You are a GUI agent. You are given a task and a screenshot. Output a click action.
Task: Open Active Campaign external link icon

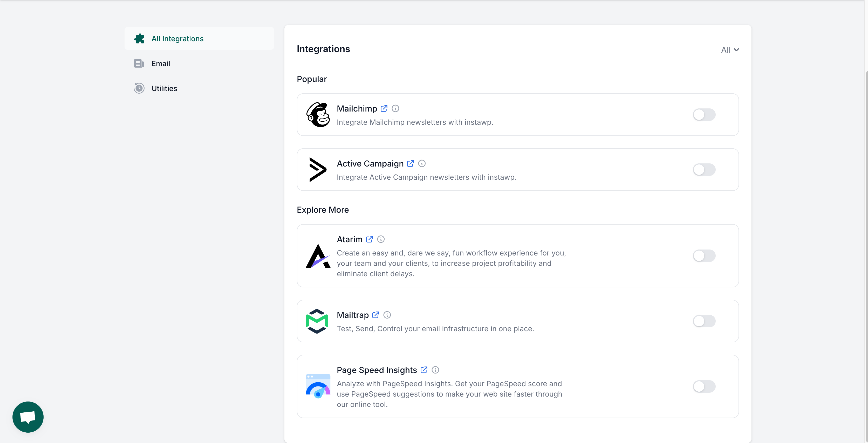[410, 163]
